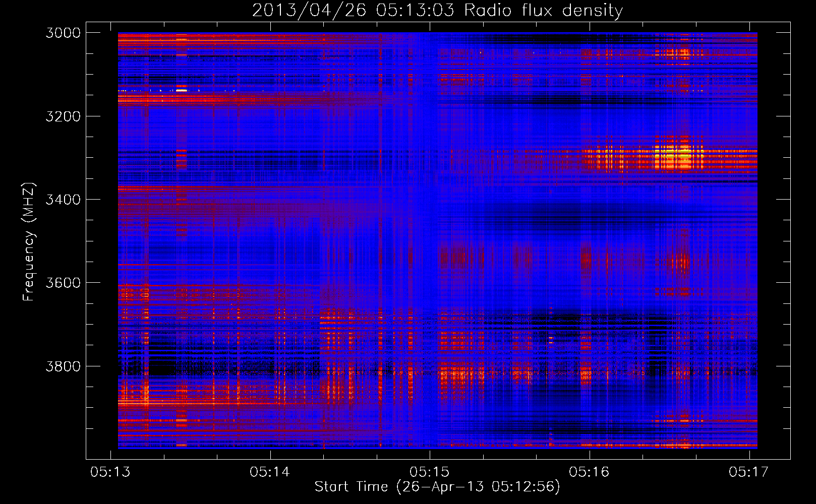816x504 pixels.
Task: Click the 05:15 time tick label
Action: click(x=429, y=472)
